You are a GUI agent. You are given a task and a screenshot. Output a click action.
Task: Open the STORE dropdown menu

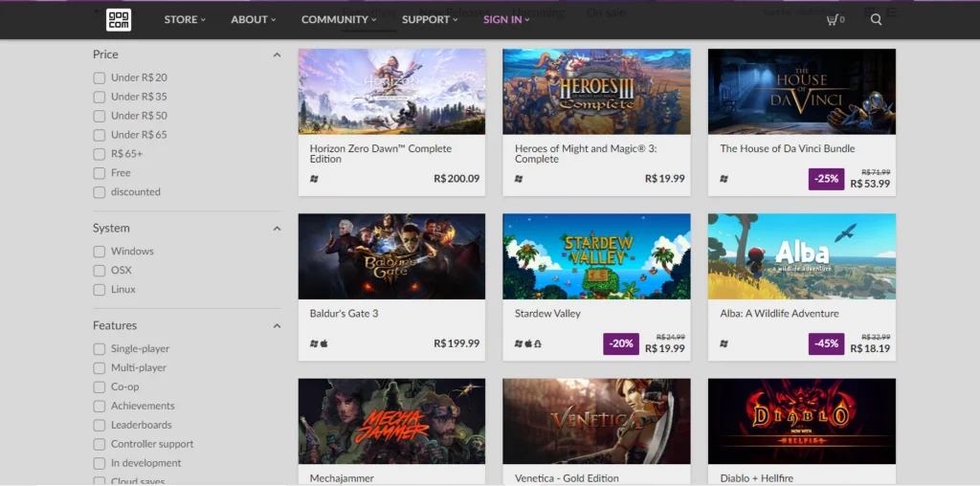coord(185,19)
